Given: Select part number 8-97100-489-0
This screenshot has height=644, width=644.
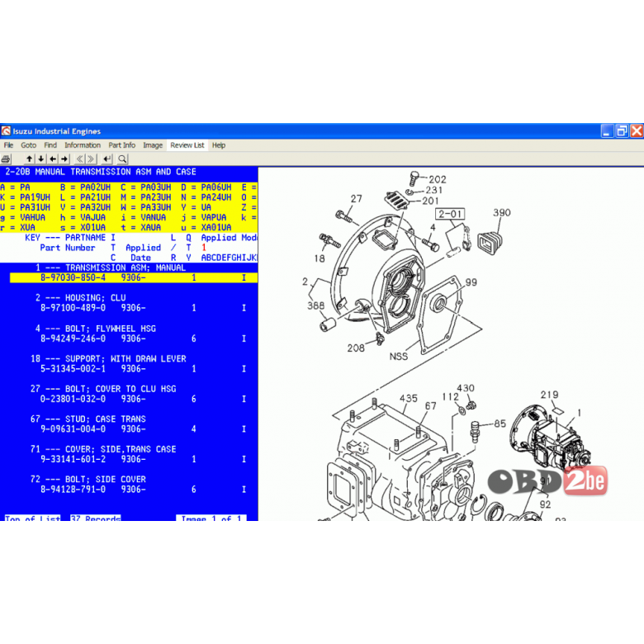Looking at the screenshot, I should pos(73,308).
